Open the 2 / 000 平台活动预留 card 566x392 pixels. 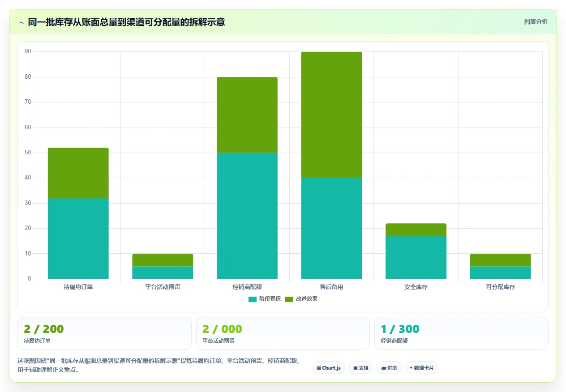point(283,333)
